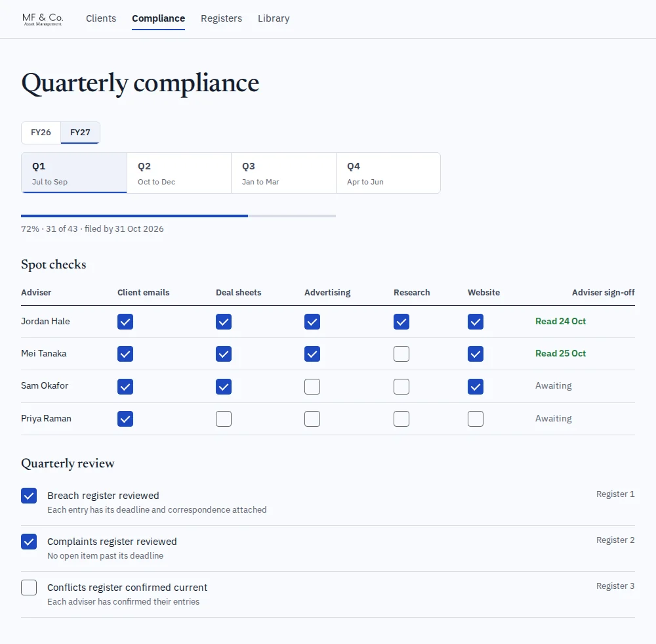This screenshot has height=644, width=656.
Task: Click the Quarterly compliance page title
Action: pyautogui.click(x=140, y=83)
